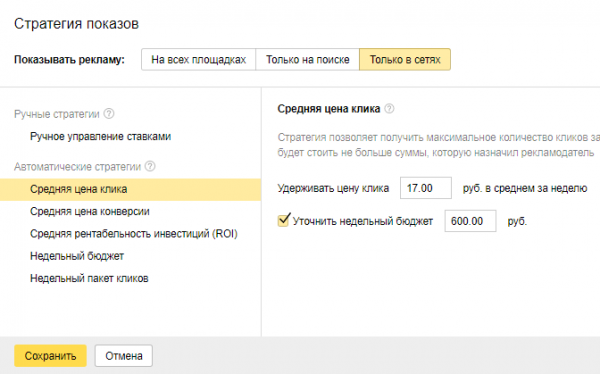Click Уточнить недельный бюджет label text
The width and height of the screenshot is (600, 374).
pyautogui.click(x=363, y=221)
